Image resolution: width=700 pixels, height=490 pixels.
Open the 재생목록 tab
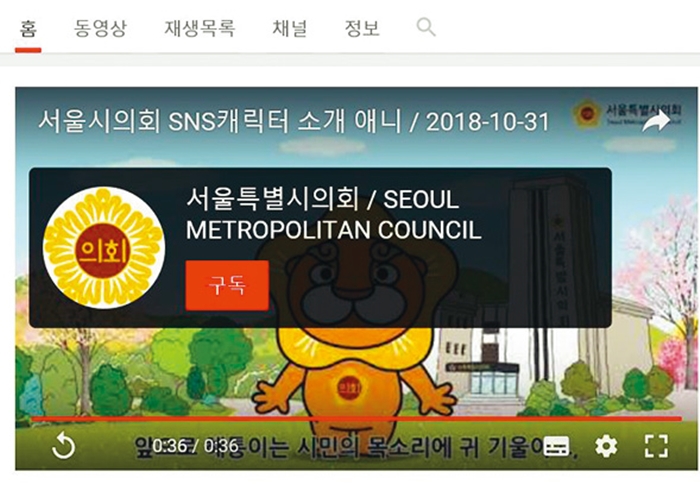click(x=200, y=28)
